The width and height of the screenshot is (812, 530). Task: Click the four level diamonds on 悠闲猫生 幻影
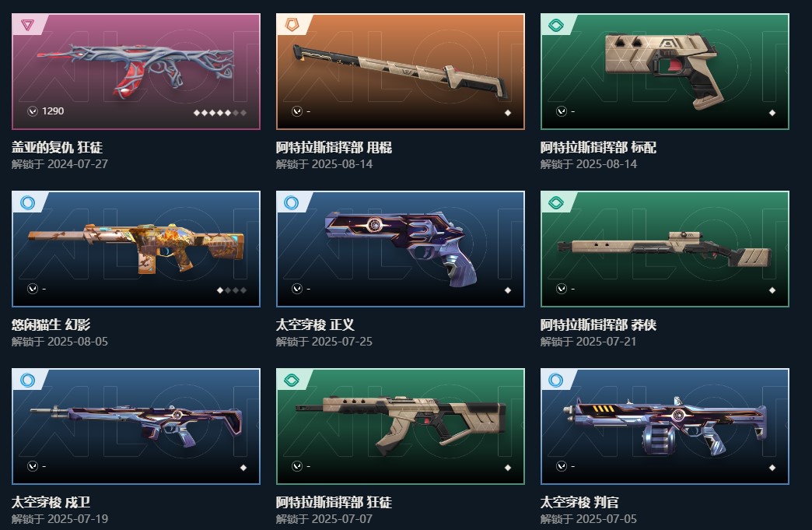[232, 290]
